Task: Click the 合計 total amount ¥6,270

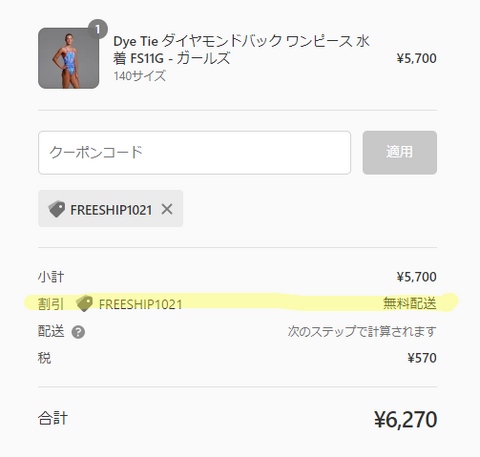Action: click(x=406, y=419)
